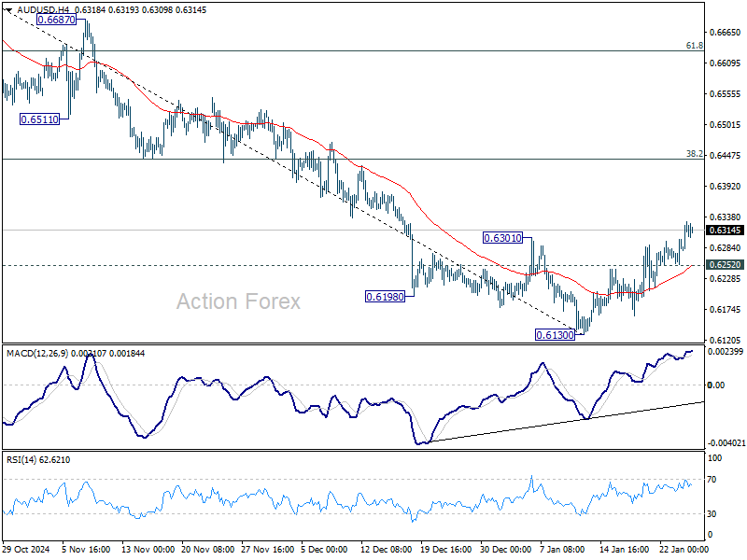Click the AUDUSD,H4 chart title text

44,10
